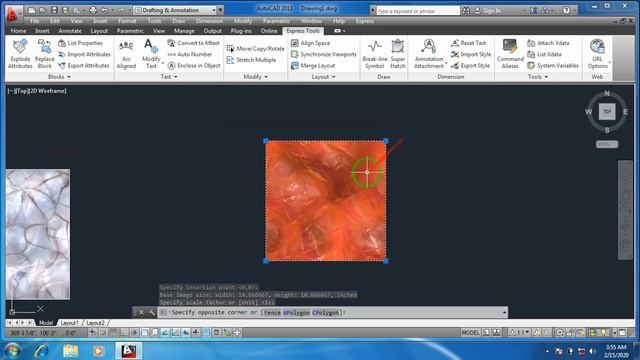Open List Properties in Blocks panel
Viewport: 640px width, 360px height.
coord(80,43)
